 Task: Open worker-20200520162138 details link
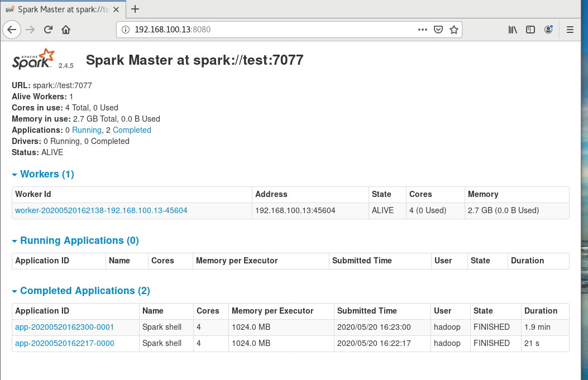pos(101,210)
